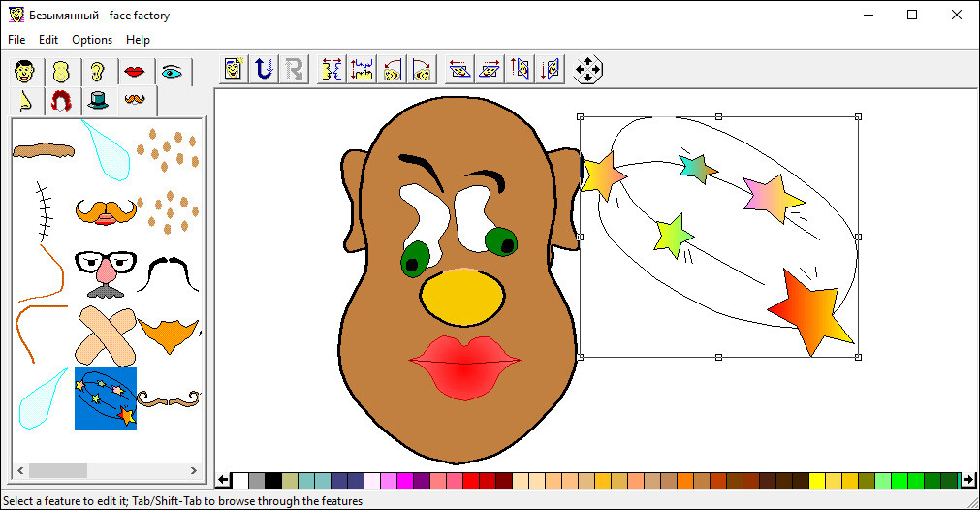980x510 pixels.
Task: Open the ears category tab
Action: 98,72
